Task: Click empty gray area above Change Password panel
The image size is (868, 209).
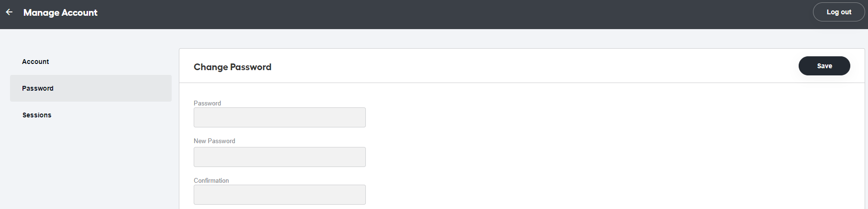Action: 521,39
